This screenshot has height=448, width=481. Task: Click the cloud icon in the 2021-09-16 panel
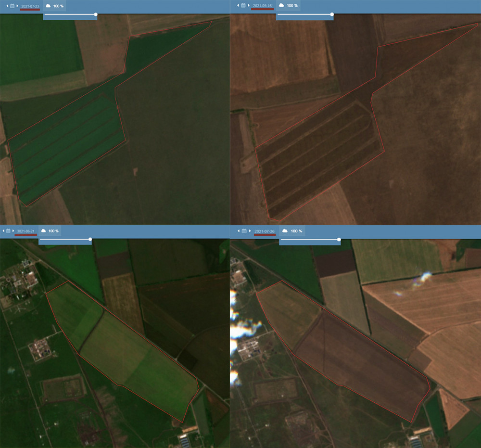[x=281, y=5]
